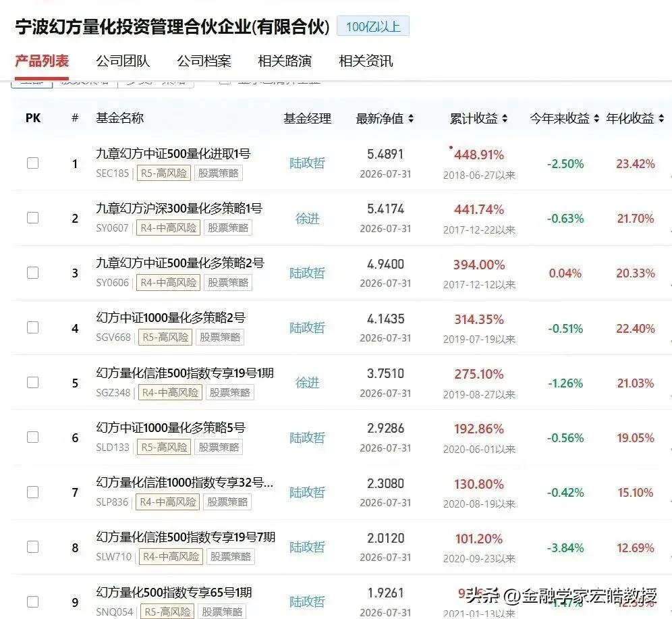Select net value 5.4891
The width and height of the screenshot is (672, 619).
coord(385,155)
